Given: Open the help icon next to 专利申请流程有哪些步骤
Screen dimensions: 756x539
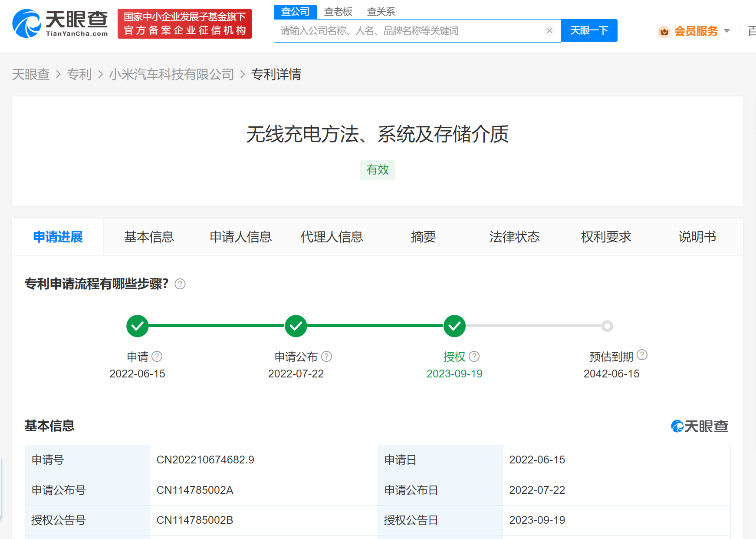Looking at the screenshot, I should 180,284.
